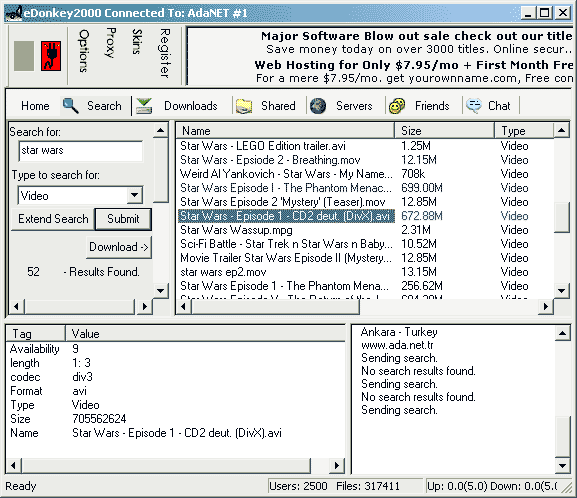The image size is (577, 498).
Task: Expand the Video type dropdown arrow
Action: (135, 195)
